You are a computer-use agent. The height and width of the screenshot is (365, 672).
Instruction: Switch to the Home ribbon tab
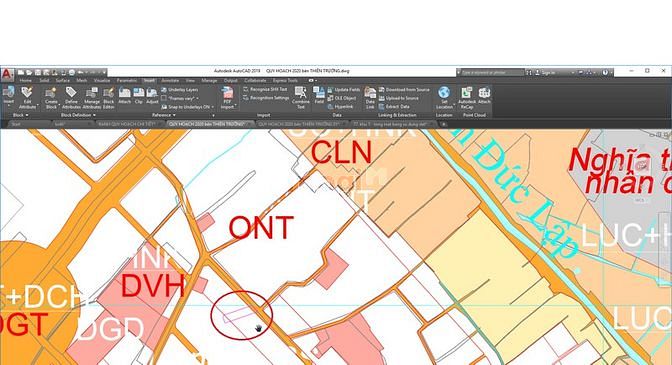[x=25, y=81]
